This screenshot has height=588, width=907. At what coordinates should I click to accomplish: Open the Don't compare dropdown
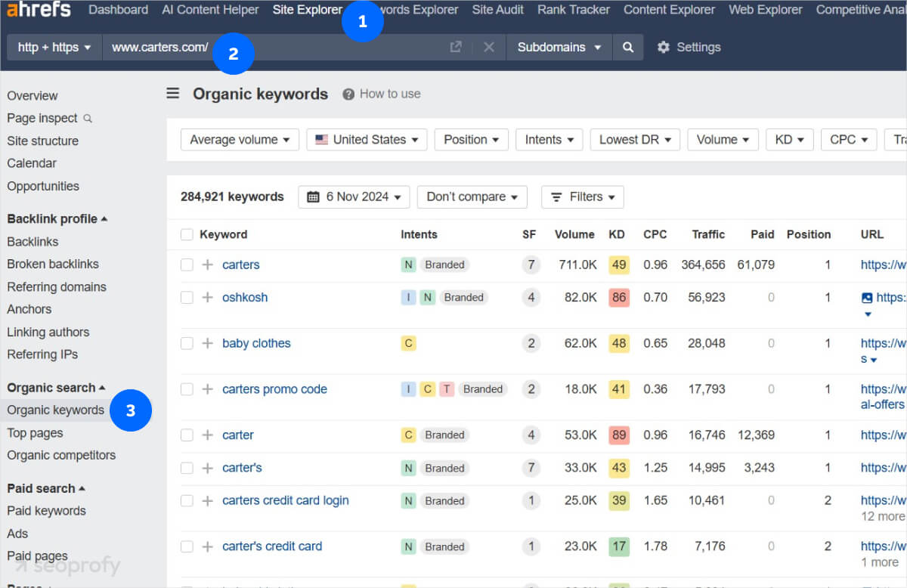472,197
